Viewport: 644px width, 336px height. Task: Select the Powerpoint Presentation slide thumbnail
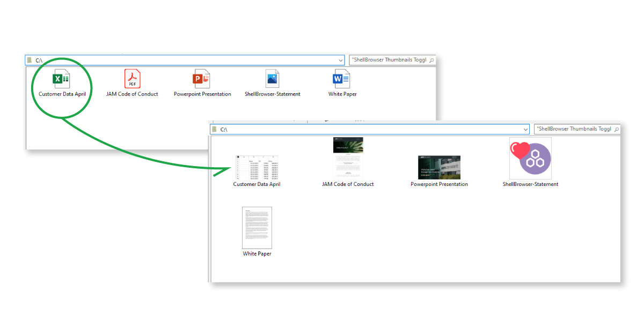click(x=439, y=167)
